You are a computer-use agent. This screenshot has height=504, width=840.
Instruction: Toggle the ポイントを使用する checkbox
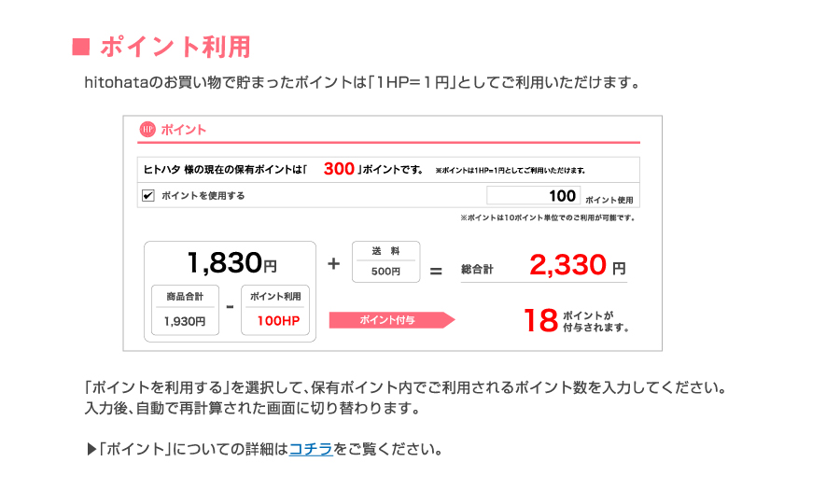click(x=148, y=195)
